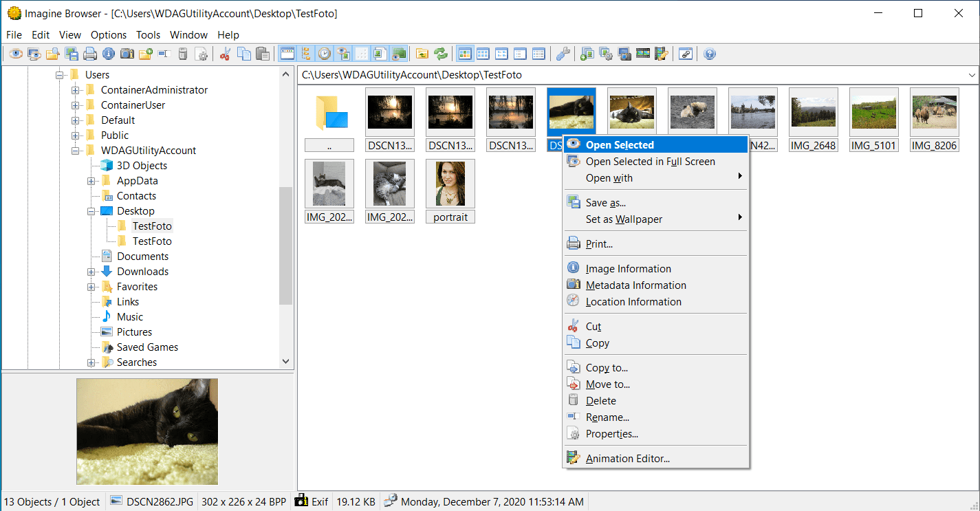Viewport: 980px width, 511px height.
Task: Click the clipboard paste icon in the toolbar
Action: click(x=262, y=54)
